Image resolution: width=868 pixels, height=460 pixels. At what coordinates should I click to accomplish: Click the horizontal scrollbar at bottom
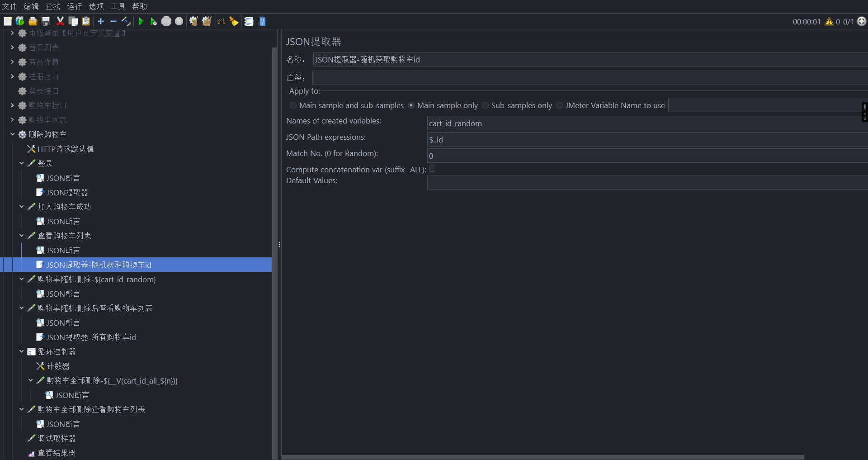coord(543,457)
